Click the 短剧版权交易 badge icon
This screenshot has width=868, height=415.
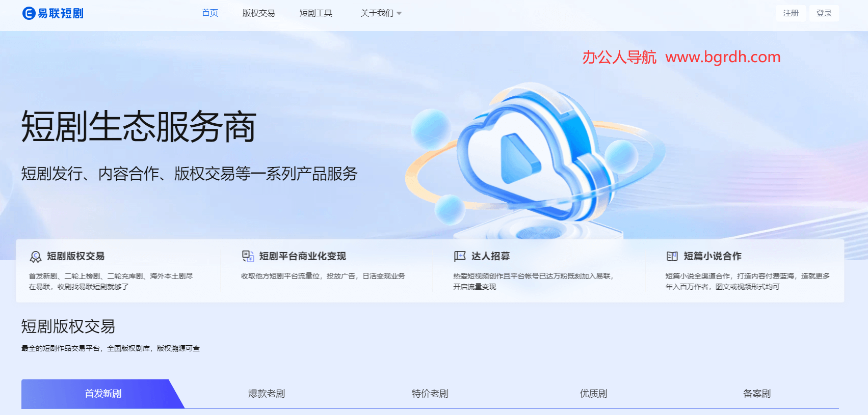(x=36, y=257)
